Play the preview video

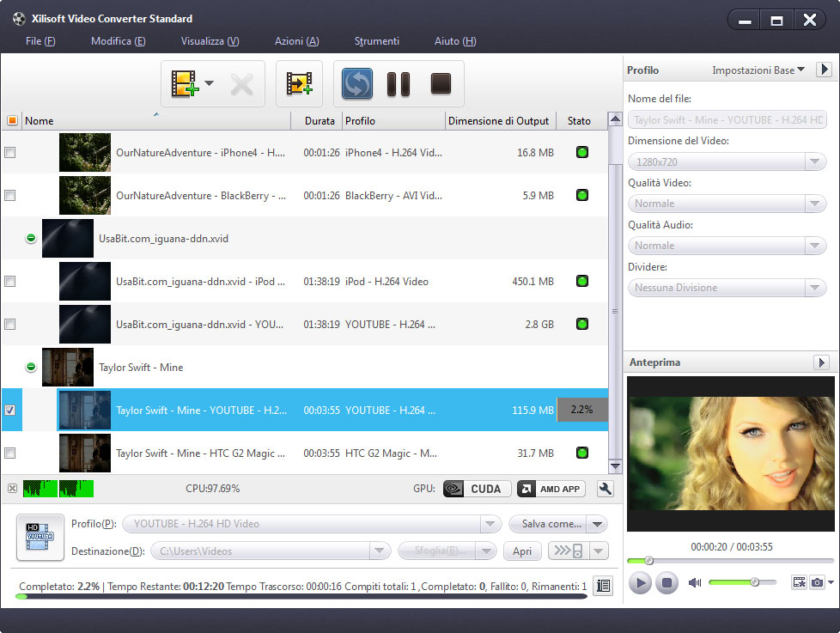point(640,582)
